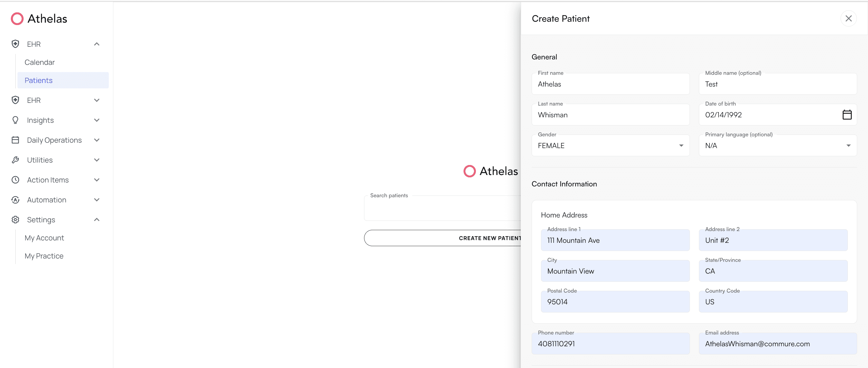Viewport: 868px width, 368px height.
Task: Click the Athelas logo in the sidebar
Action: [x=38, y=19]
